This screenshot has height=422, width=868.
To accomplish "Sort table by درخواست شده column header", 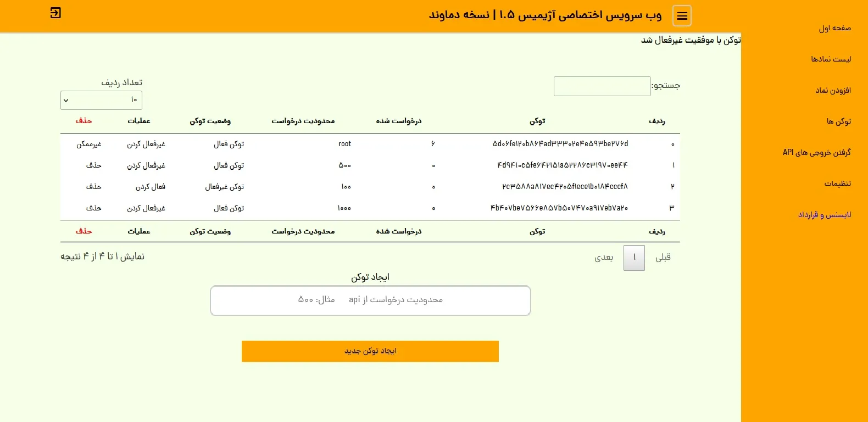I will coord(398,121).
